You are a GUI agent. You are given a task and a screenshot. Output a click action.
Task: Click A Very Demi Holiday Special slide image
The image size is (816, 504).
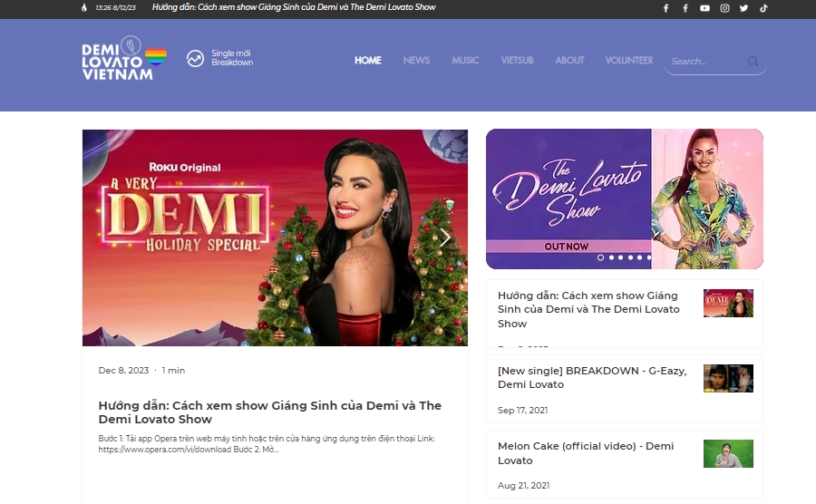click(275, 237)
